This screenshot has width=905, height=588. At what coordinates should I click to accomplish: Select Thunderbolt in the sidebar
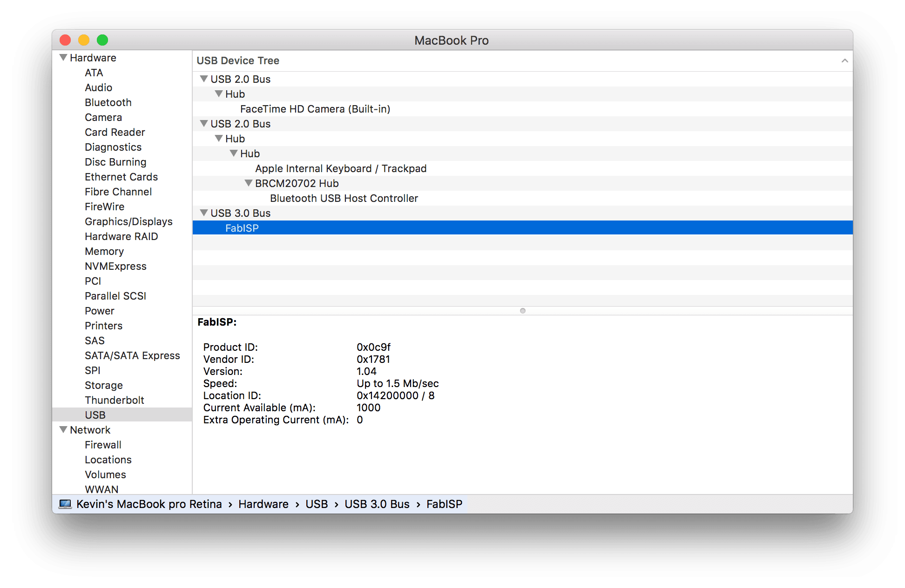115,400
